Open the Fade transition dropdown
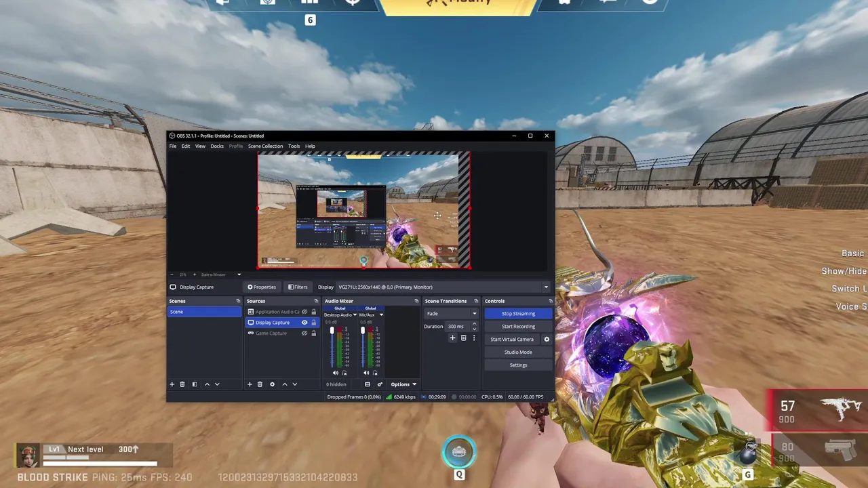Screen dimensions: 868x488 point(451,314)
